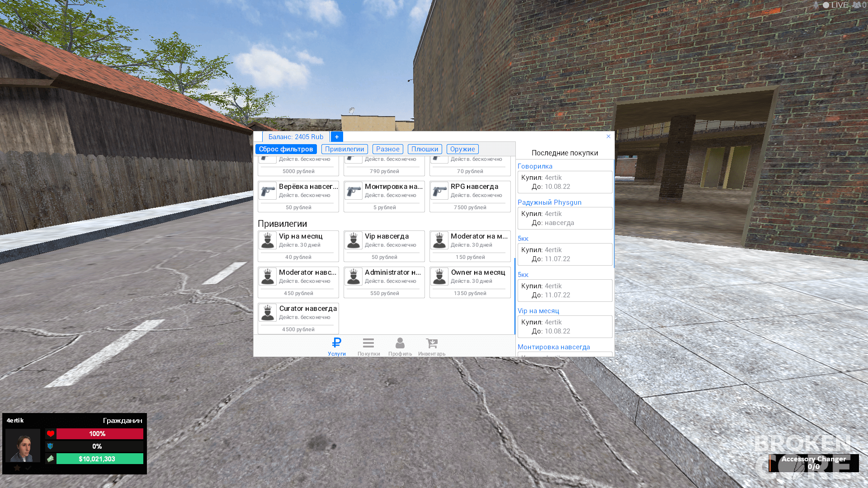Image resolution: width=868 pixels, height=488 pixels.
Task: Open Радужный Physgun recent purchase link
Action: click(549, 202)
